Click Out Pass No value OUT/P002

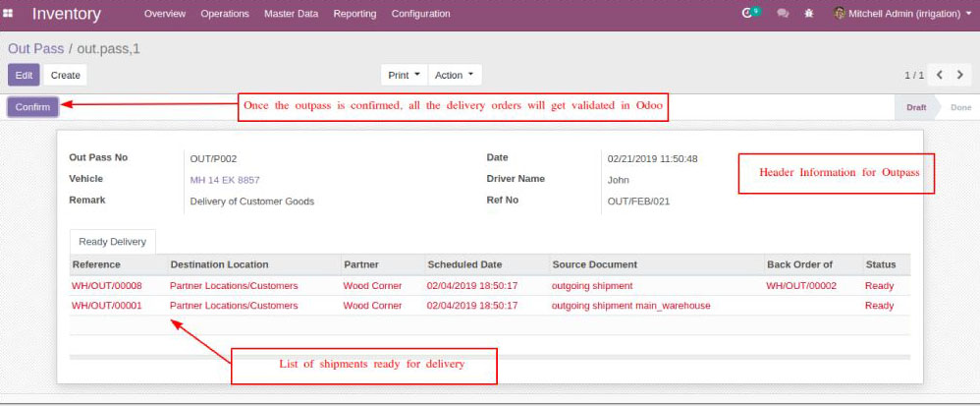(214, 159)
